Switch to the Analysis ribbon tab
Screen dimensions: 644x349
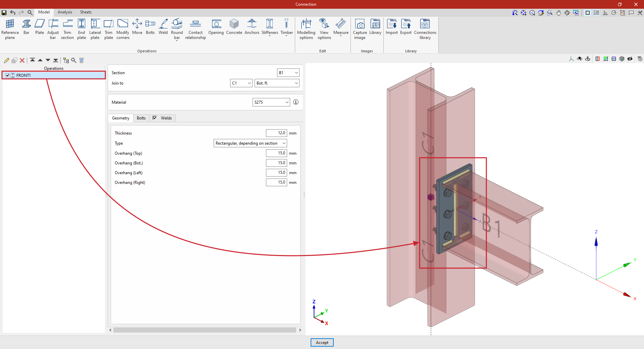65,12
